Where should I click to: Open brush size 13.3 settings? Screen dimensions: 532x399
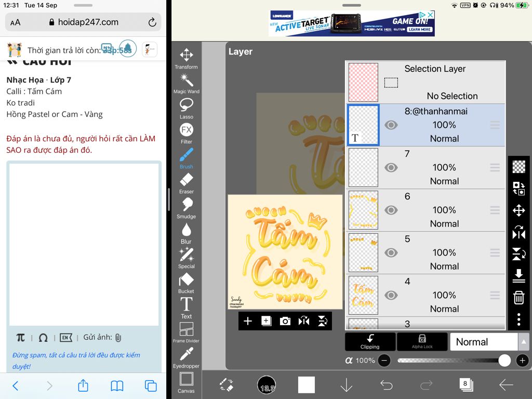[267, 385]
